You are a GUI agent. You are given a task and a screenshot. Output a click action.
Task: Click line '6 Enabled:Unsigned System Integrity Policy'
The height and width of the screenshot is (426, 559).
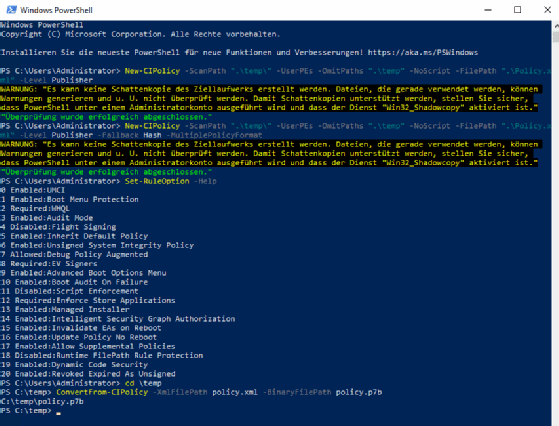(x=97, y=245)
